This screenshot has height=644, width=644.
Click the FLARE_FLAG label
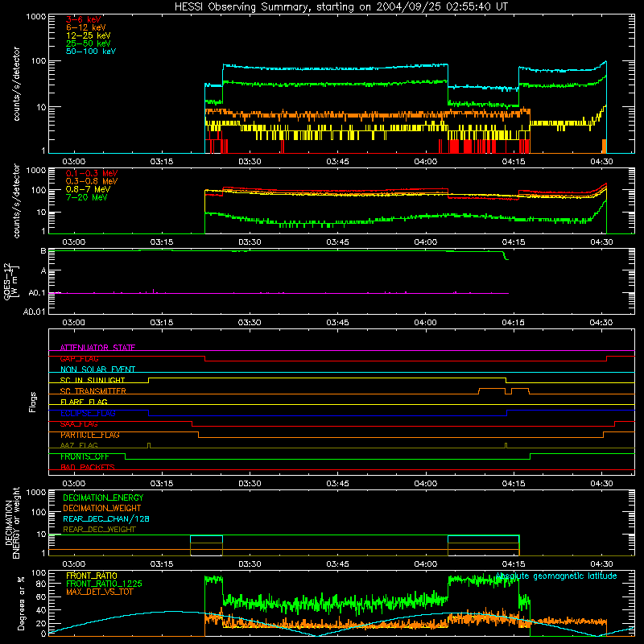pyautogui.click(x=84, y=402)
